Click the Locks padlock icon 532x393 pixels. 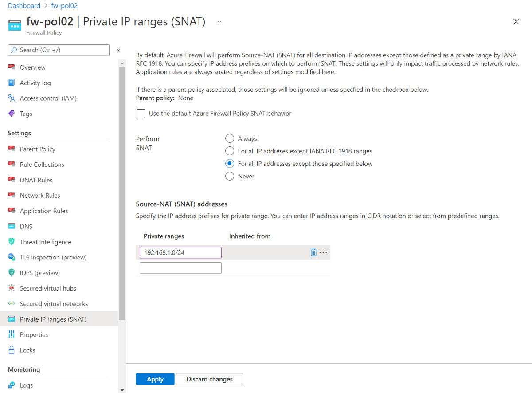(x=12, y=350)
